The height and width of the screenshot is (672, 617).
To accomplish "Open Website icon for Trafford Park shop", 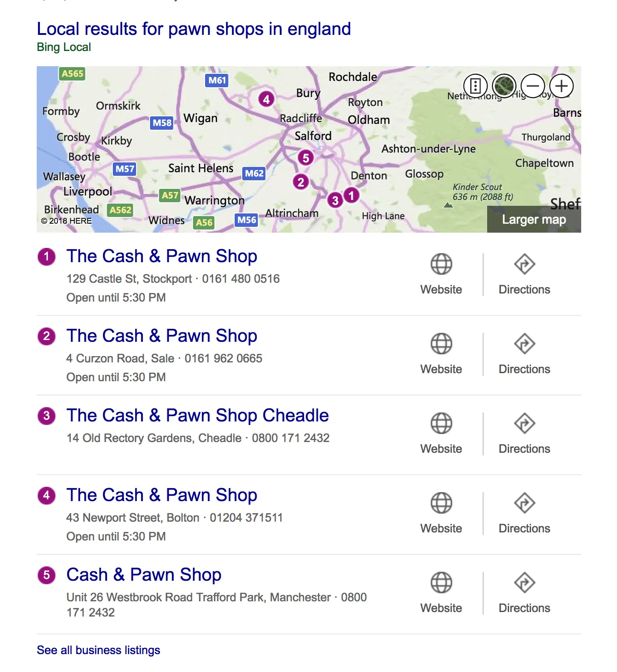I will (441, 593).
